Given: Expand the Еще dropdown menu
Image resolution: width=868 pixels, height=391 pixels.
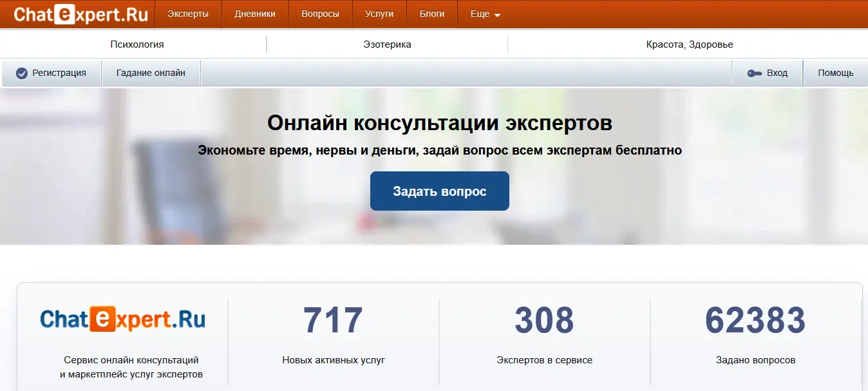Looking at the screenshot, I should click(485, 14).
